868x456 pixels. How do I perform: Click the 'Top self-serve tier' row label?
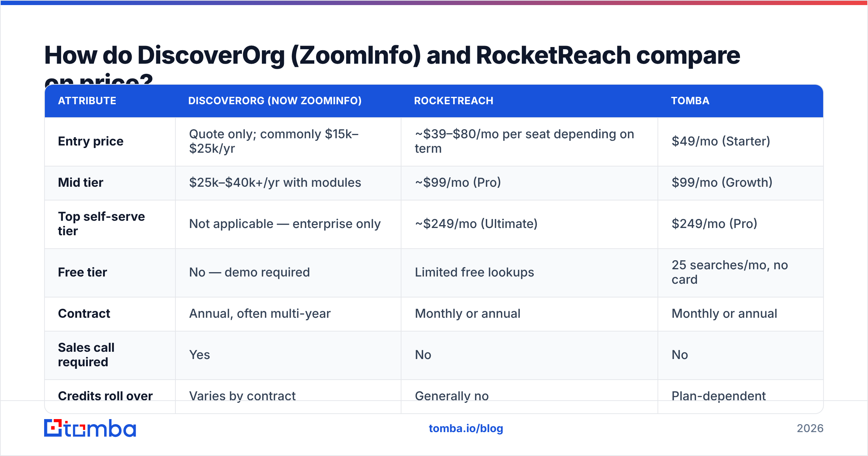click(x=101, y=224)
